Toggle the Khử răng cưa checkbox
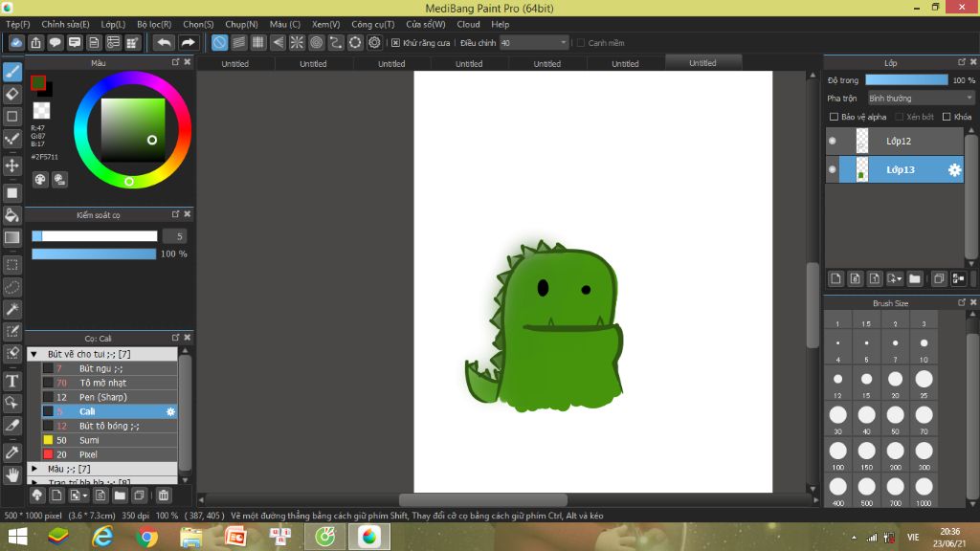 point(395,42)
